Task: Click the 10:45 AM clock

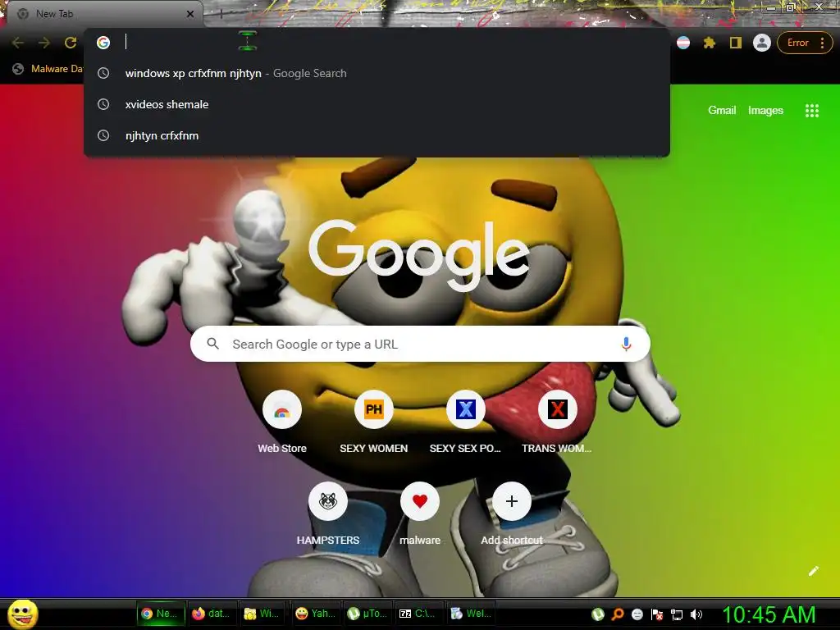Action: [769, 614]
